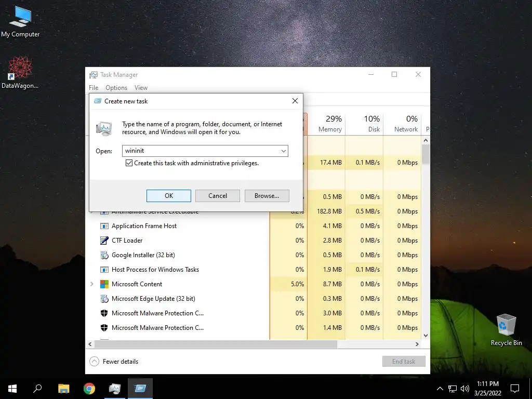Click Microsoft Content colored icon
The image size is (532, 399).
pos(104,284)
